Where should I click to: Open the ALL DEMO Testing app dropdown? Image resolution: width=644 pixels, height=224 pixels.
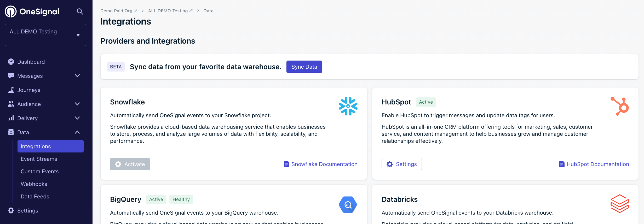45,35
